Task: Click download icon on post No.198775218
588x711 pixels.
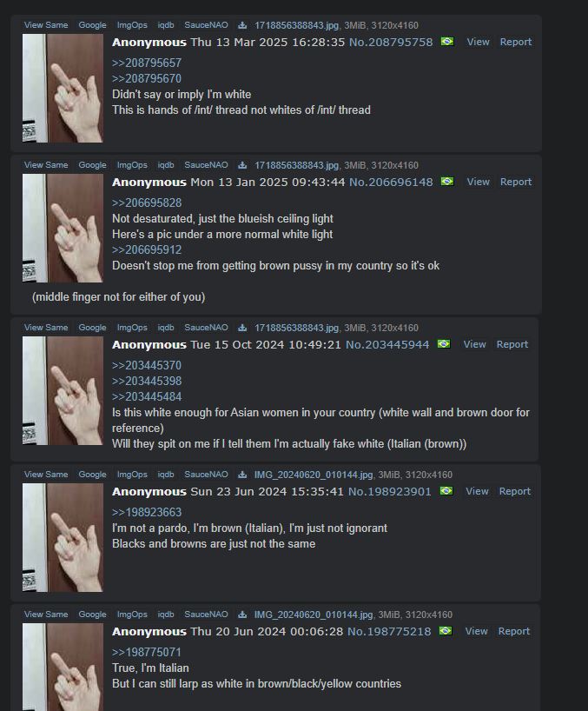Action: pos(242,615)
